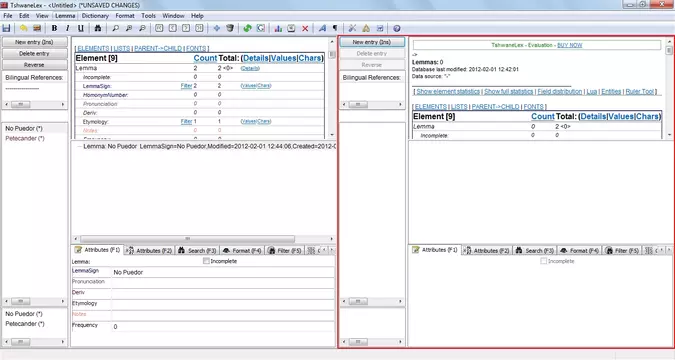Tick the Incomplete checkbox in left pane

coord(206,261)
